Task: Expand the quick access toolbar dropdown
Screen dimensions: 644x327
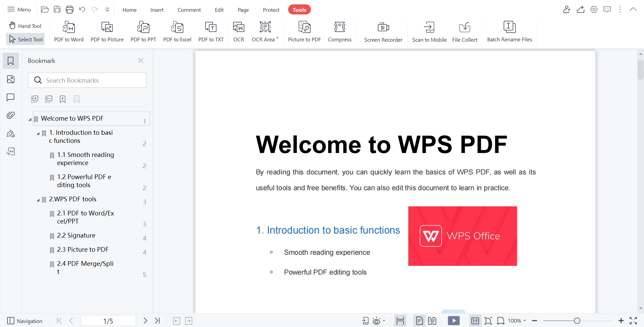Action: 107,9
